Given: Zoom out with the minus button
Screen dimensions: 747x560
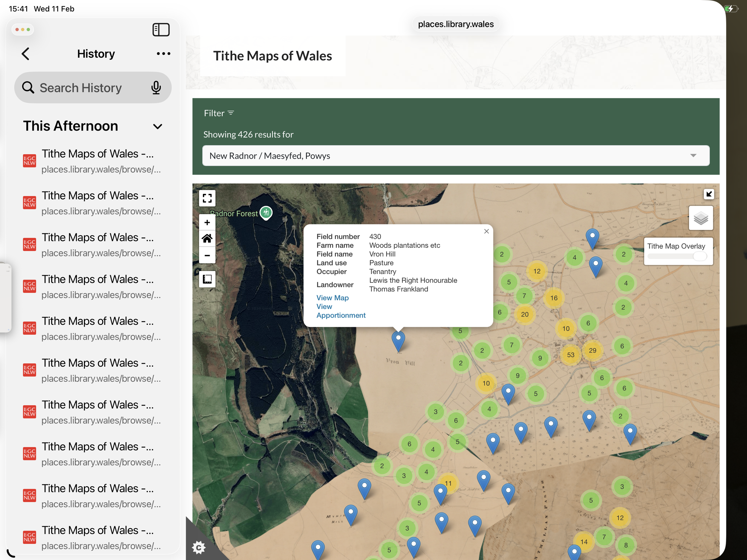Looking at the screenshot, I should 207,255.
